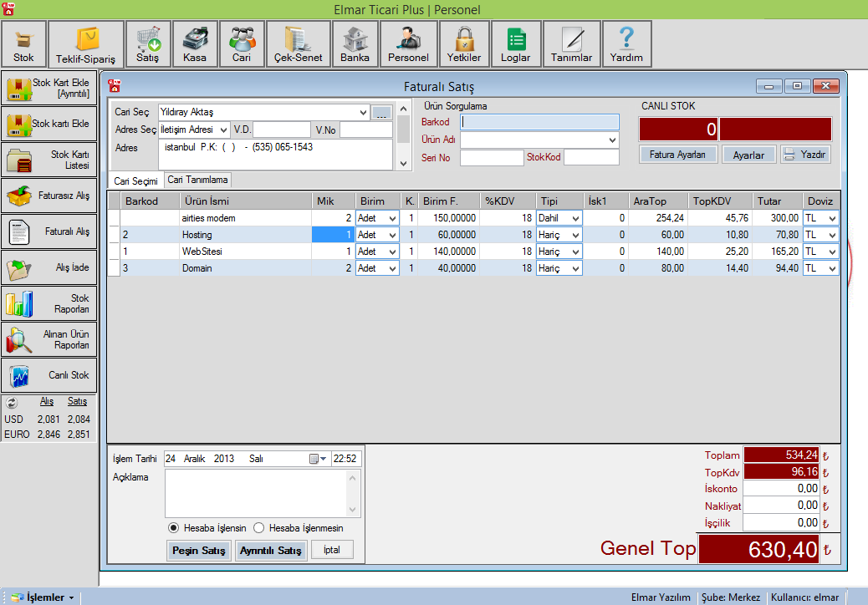The height and width of the screenshot is (605, 868).
Task: Open the Stok module in toolbar
Action: 23,44
